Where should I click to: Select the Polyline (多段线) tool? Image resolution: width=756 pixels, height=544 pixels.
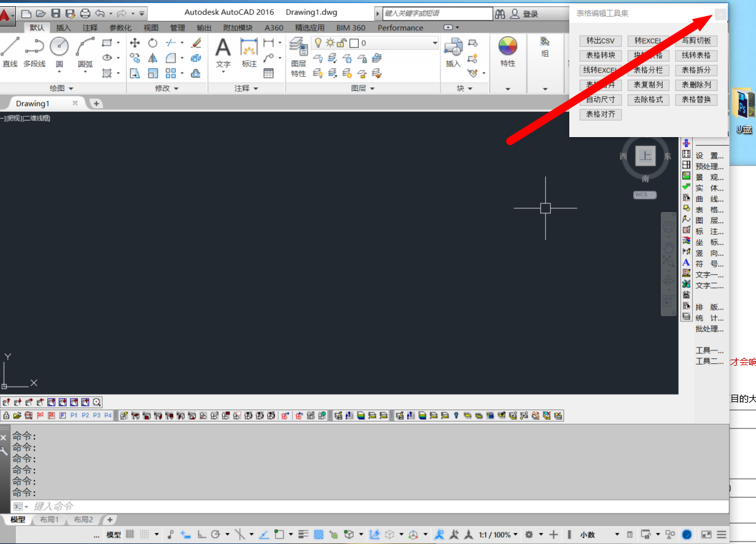coord(34,52)
